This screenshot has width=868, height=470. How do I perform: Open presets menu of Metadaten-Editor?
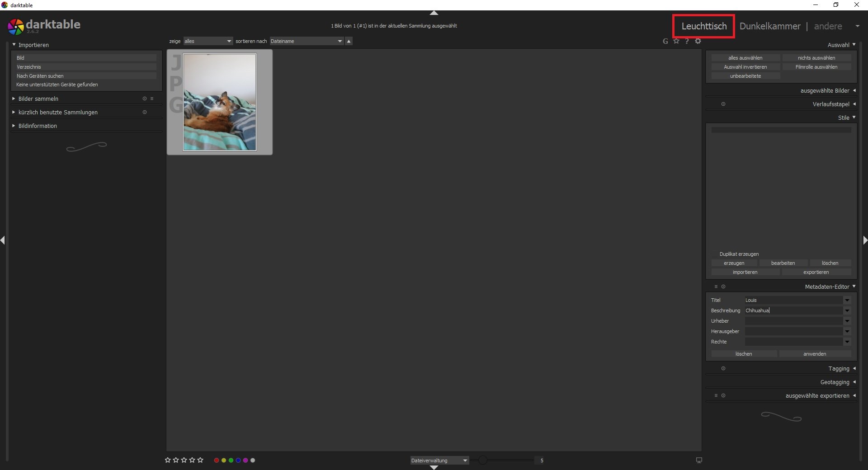pos(716,287)
